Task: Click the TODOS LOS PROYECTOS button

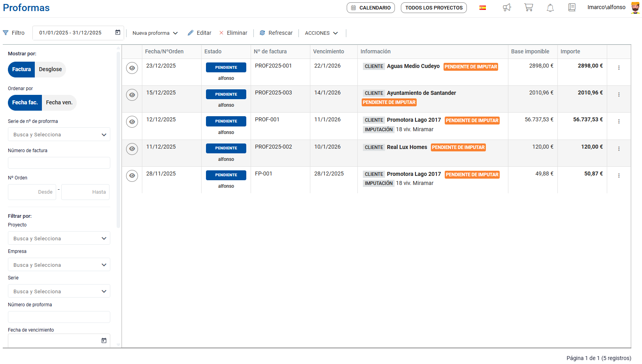Action: 434,8
